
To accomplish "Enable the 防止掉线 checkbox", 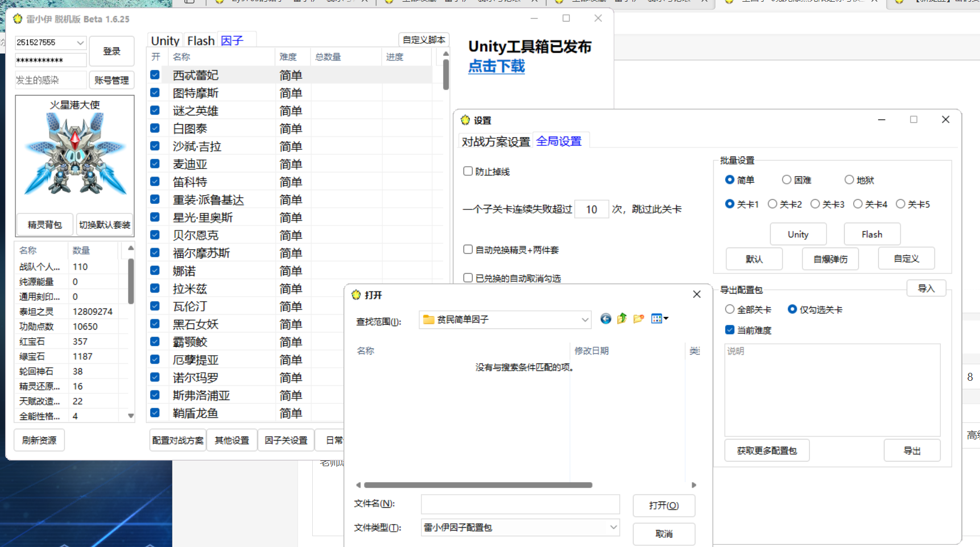I will click(x=468, y=171).
